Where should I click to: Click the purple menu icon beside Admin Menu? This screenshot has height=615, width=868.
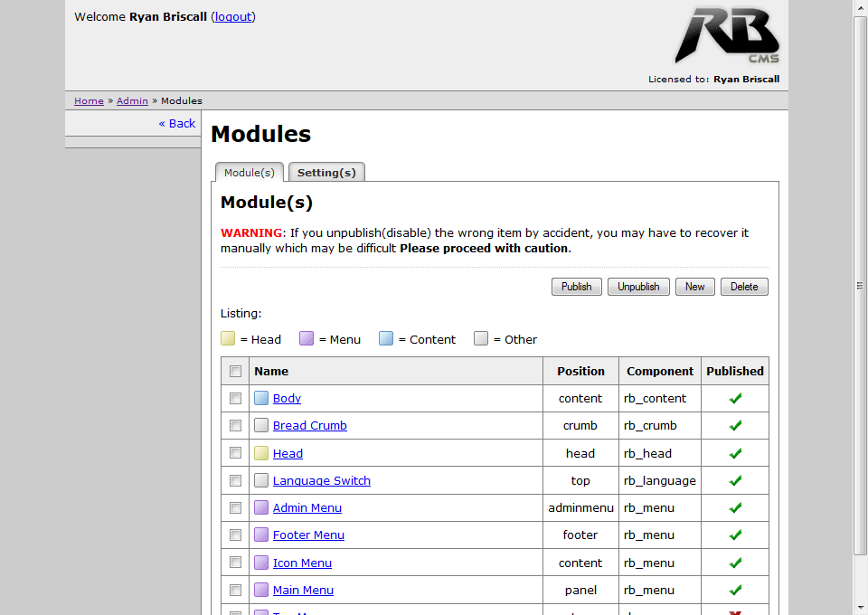click(x=261, y=507)
